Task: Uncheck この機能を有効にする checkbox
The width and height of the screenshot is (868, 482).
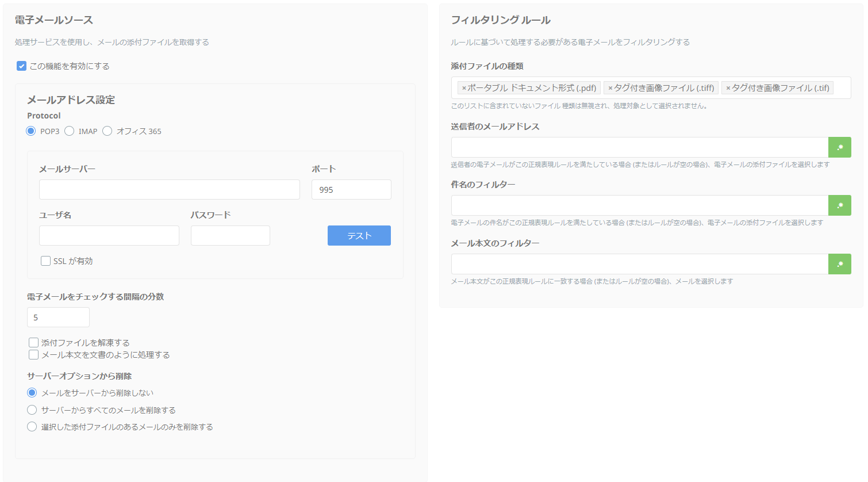Action: click(x=22, y=66)
